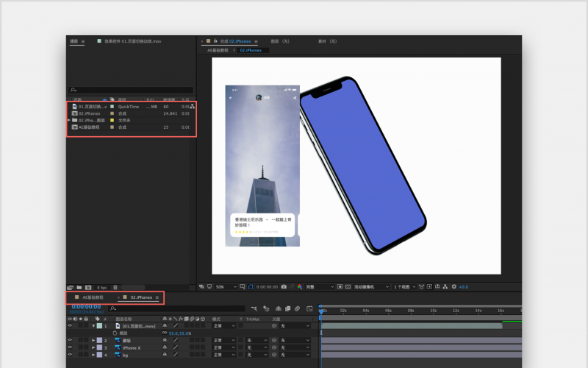Viewport: 588px width, 368px height.
Task: Hide the iPhone X layer
Action: (70, 347)
